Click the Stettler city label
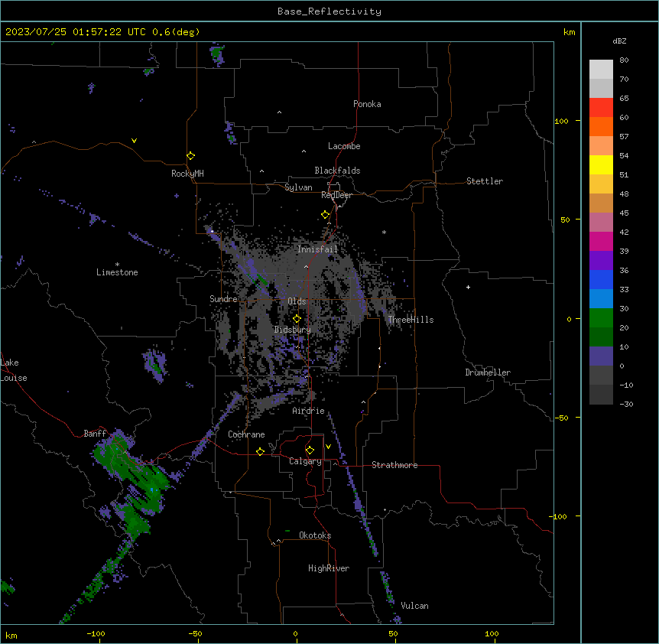This screenshot has width=659, height=644. pyautogui.click(x=485, y=181)
